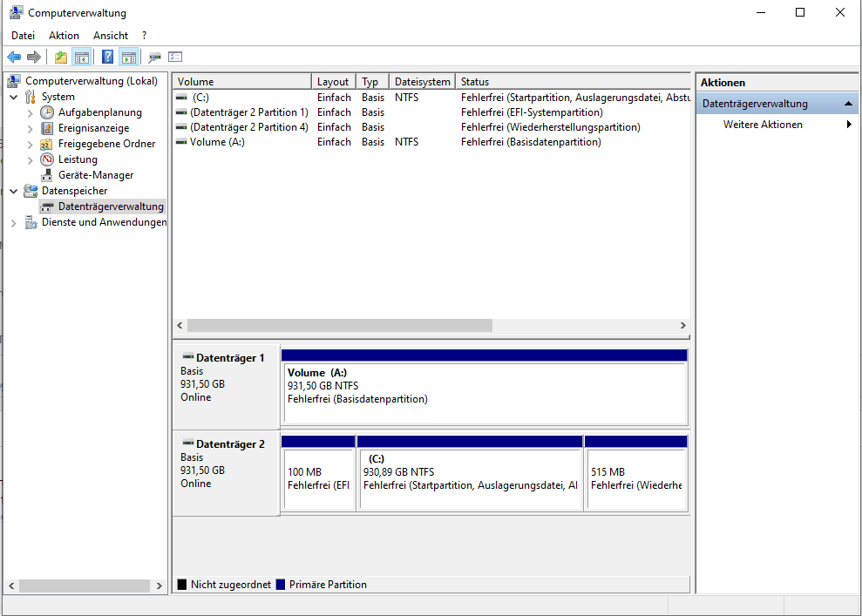The height and width of the screenshot is (616, 862).
Task: Click the Dienste und Anwendungen icon
Action: pos(31,222)
